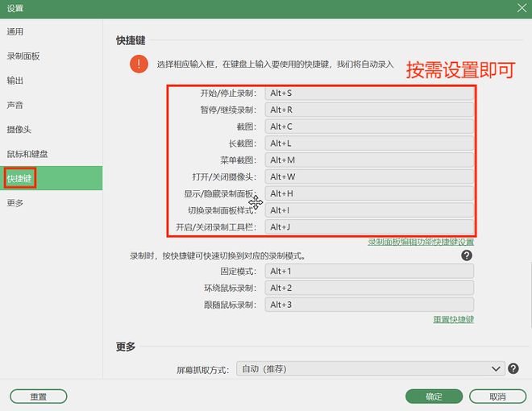Open the 更多 sidebar item

pyautogui.click(x=15, y=203)
